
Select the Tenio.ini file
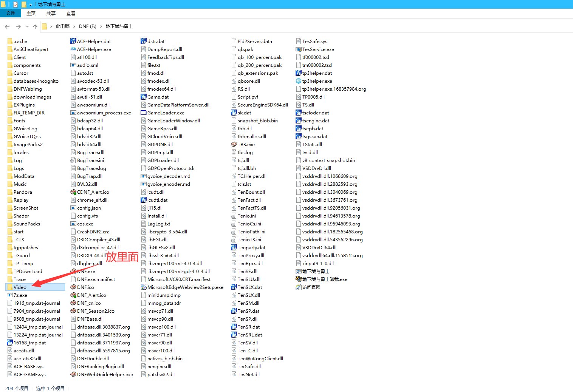tap(244, 216)
